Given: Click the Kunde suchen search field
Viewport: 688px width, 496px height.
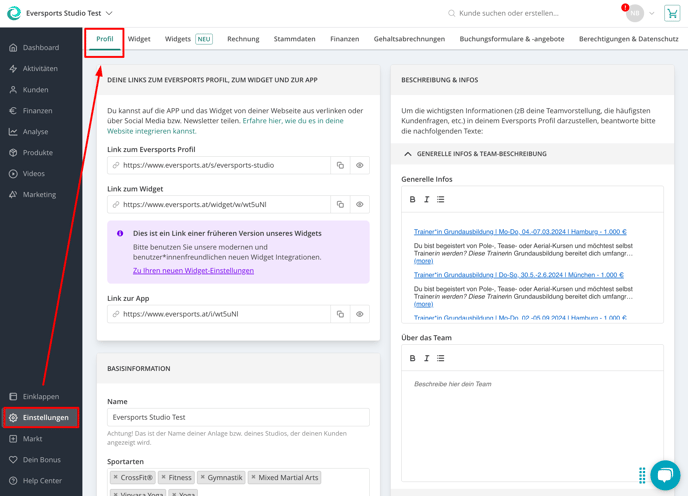Looking at the screenshot, I should point(509,13).
